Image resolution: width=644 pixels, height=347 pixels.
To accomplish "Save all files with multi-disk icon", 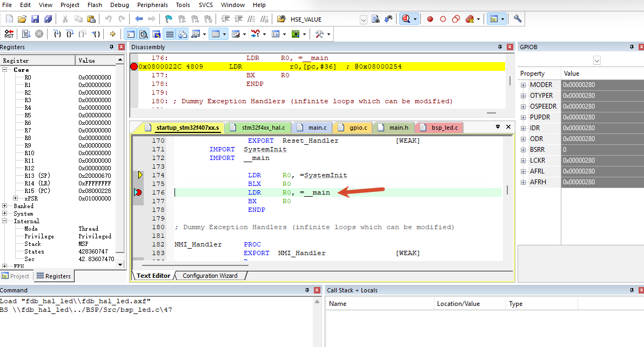I will pos(48,19).
